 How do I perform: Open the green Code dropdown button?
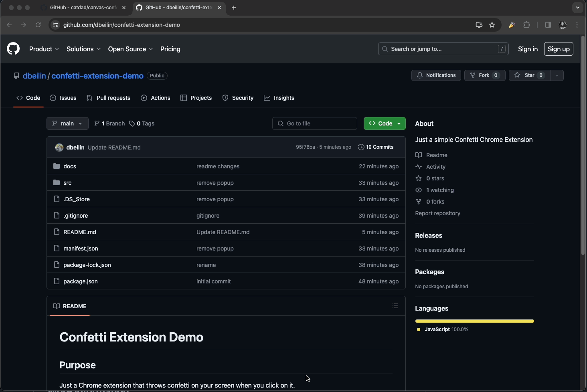click(385, 123)
